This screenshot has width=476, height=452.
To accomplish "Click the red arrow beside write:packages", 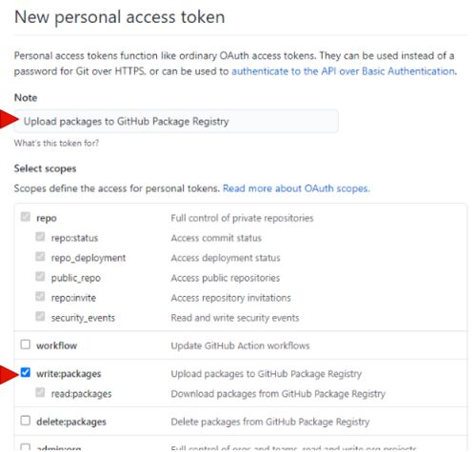I will click(9, 374).
